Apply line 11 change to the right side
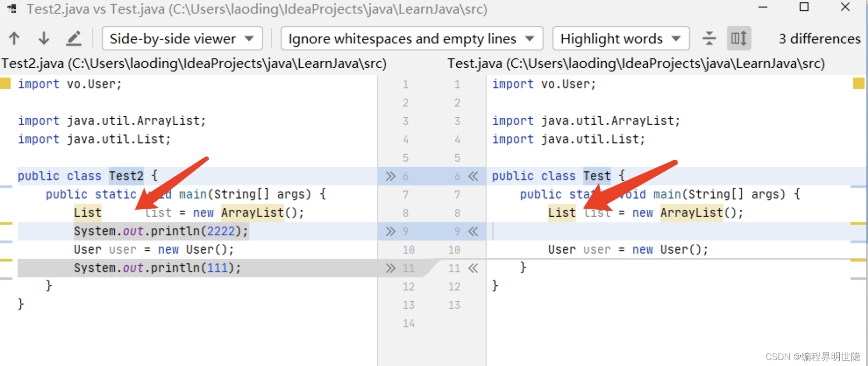 (390, 268)
